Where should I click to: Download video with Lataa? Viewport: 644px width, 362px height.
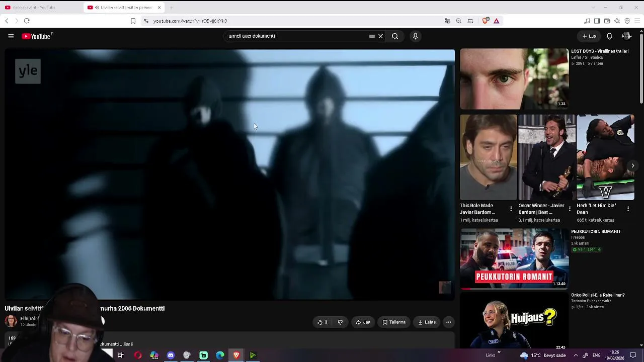point(427,322)
